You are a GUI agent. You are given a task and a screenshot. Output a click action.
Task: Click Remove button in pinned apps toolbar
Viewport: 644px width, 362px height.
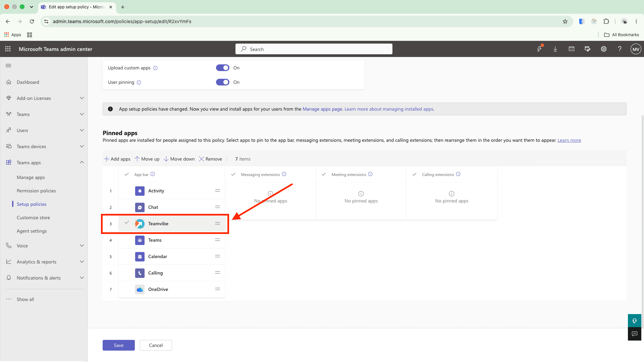pyautogui.click(x=210, y=159)
